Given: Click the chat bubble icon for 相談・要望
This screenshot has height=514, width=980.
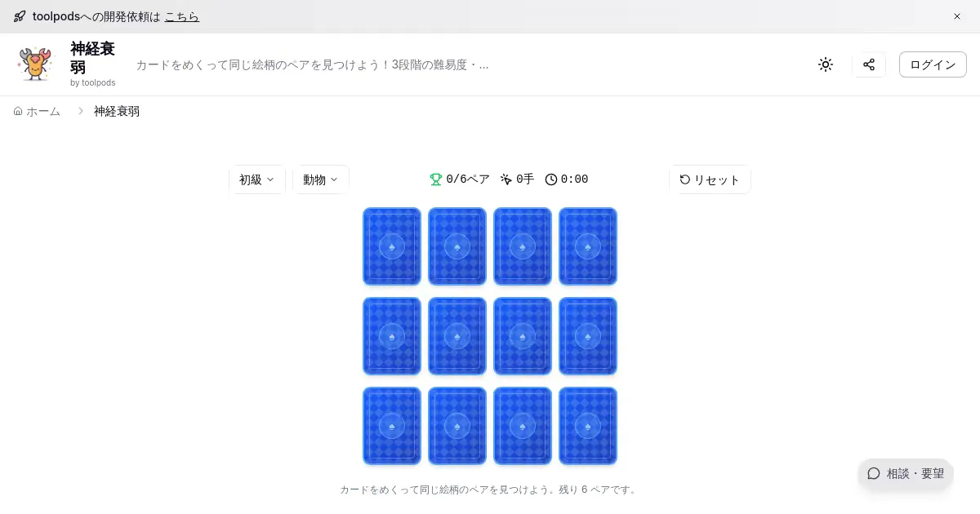Looking at the screenshot, I should (874, 473).
